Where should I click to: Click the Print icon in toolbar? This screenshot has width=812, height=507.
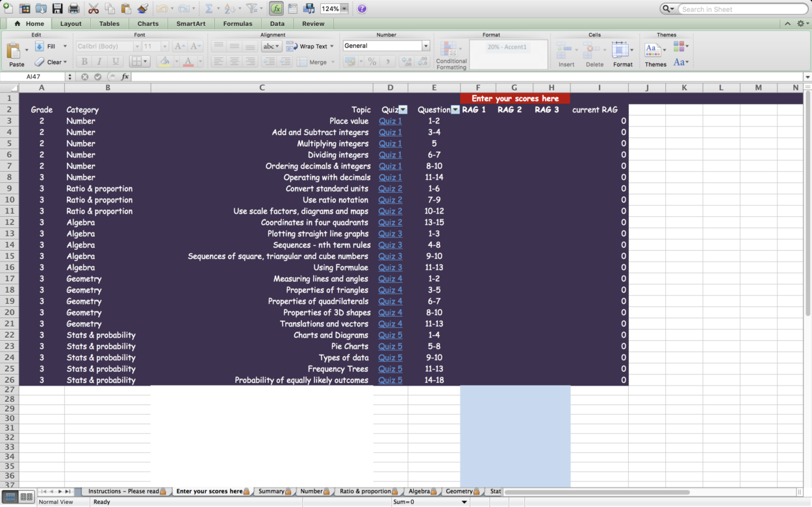coord(73,8)
